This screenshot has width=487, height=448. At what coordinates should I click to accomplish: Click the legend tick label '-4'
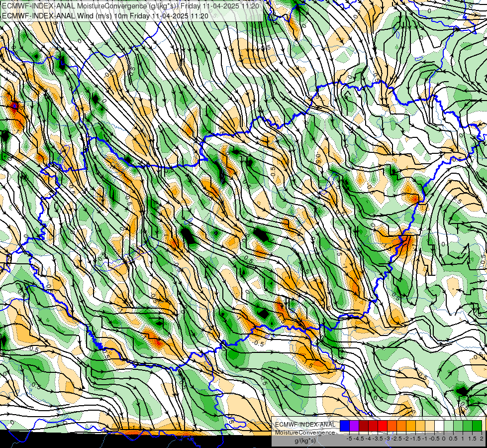pos(368,439)
